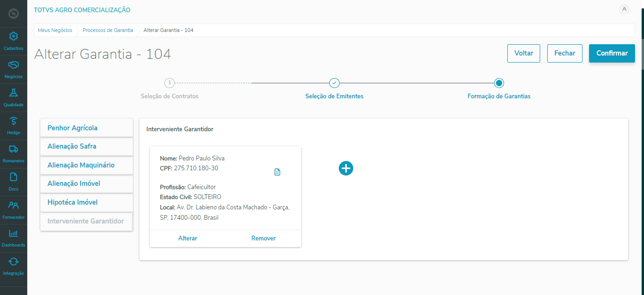Click the document icon on Pedro Paulo card
Image resolution: width=644 pixels, height=295 pixels.
277,172
